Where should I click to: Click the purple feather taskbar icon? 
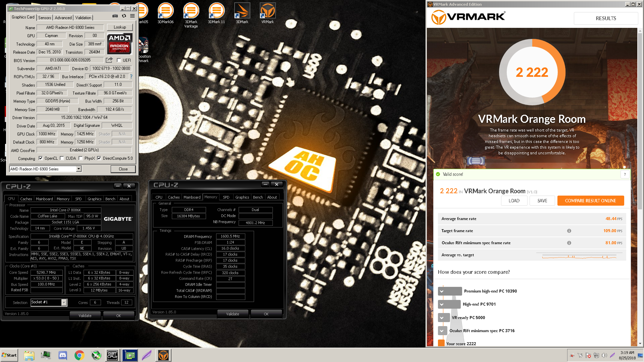pos(147,355)
